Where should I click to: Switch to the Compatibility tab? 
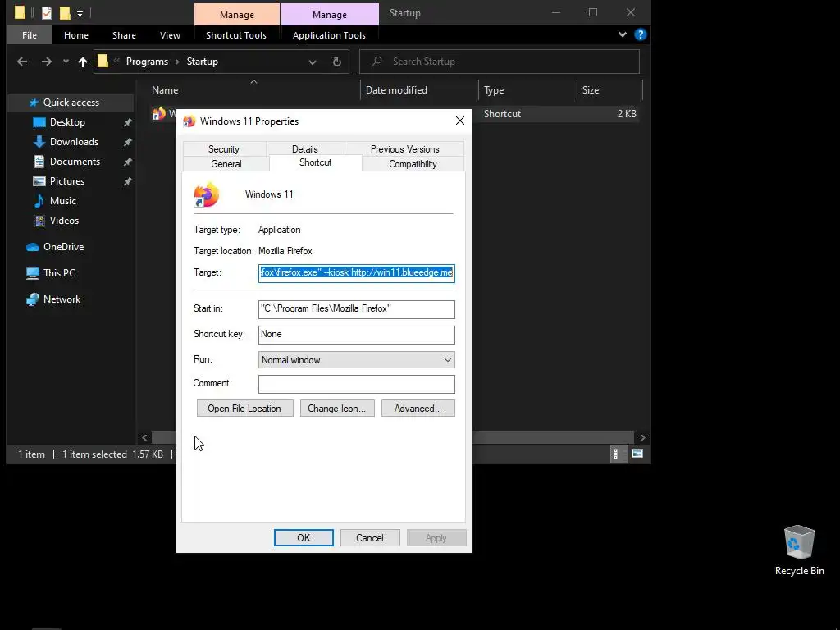pos(413,164)
